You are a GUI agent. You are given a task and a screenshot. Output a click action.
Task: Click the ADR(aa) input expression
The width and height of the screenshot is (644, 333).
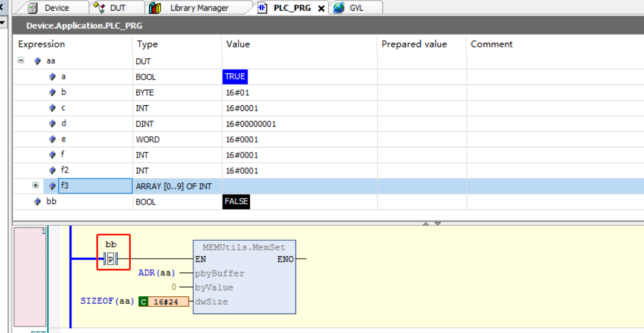156,273
